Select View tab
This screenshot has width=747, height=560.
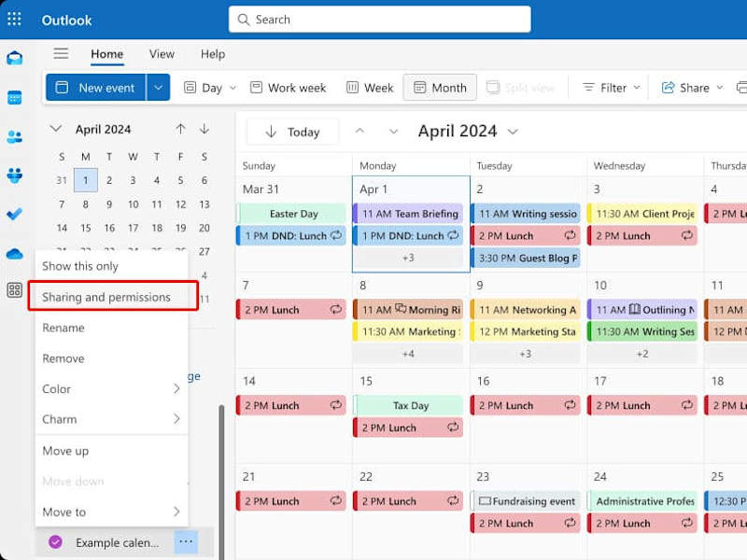pyautogui.click(x=162, y=54)
